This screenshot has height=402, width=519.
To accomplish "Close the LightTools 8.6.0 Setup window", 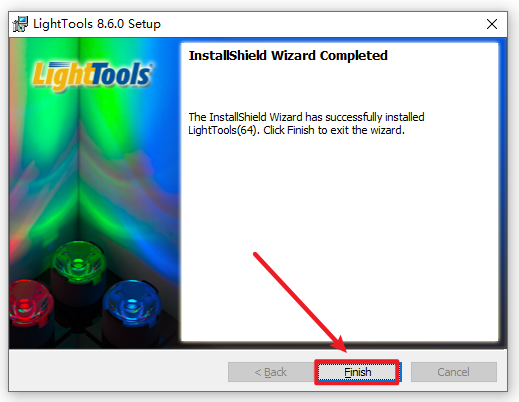I will click(x=492, y=24).
